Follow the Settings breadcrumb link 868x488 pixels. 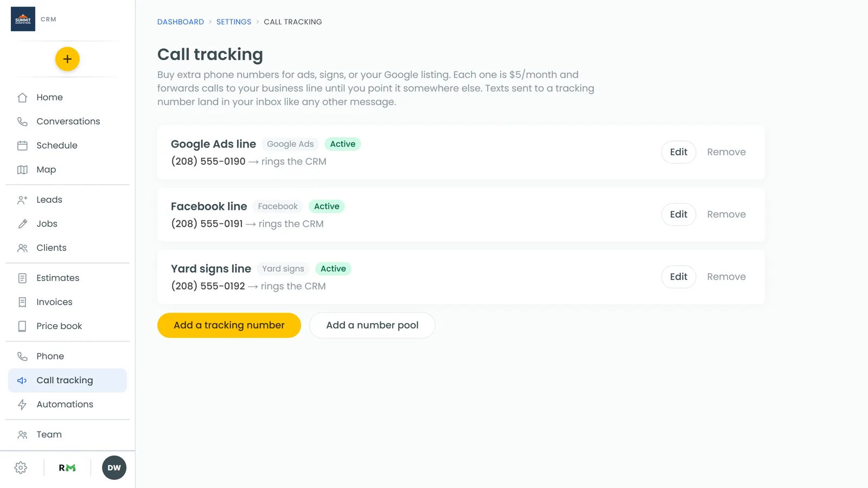(234, 22)
